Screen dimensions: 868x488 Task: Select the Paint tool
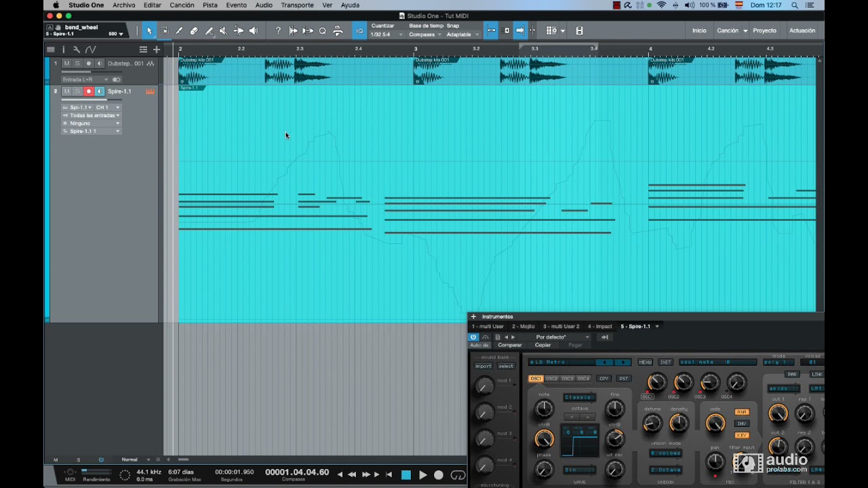coord(209,30)
